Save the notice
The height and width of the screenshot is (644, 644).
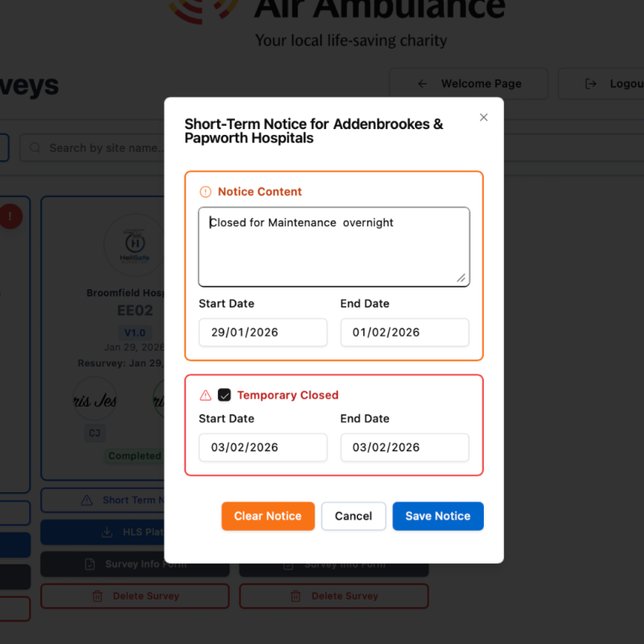(x=438, y=516)
